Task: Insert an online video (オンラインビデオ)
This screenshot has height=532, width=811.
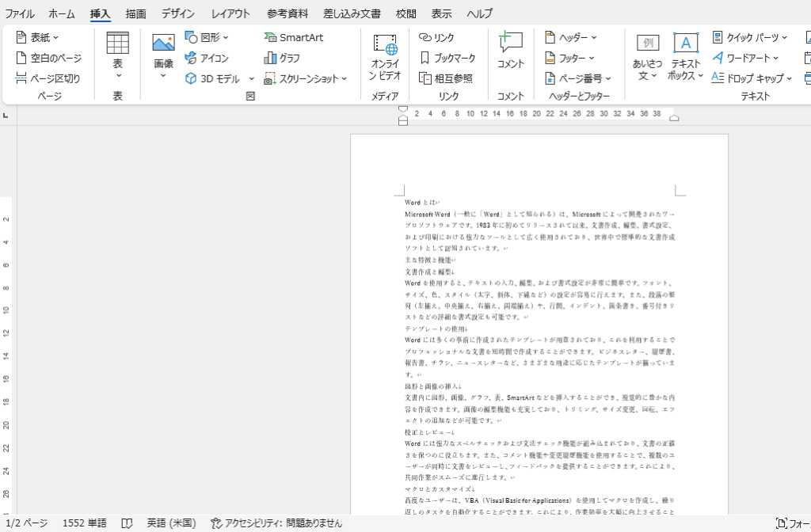Action: (385, 57)
